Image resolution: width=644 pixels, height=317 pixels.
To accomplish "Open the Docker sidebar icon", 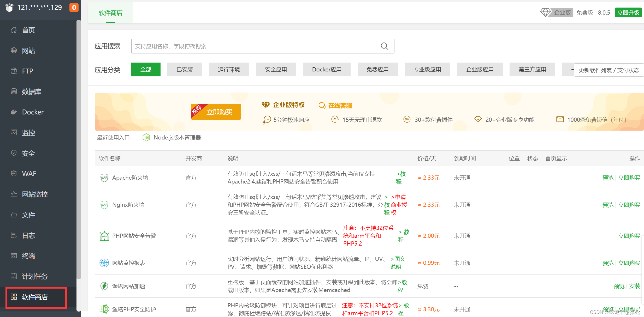I will click(x=14, y=112).
